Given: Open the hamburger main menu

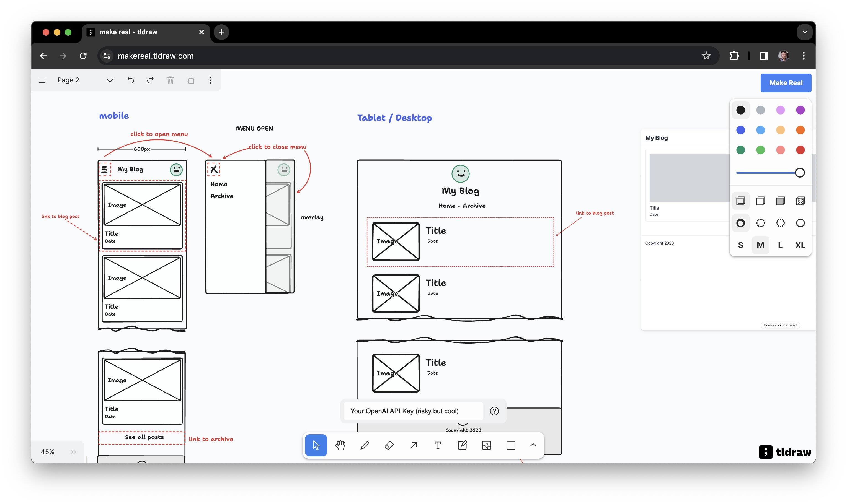Looking at the screenshot, I should click(x=42, y=80).
